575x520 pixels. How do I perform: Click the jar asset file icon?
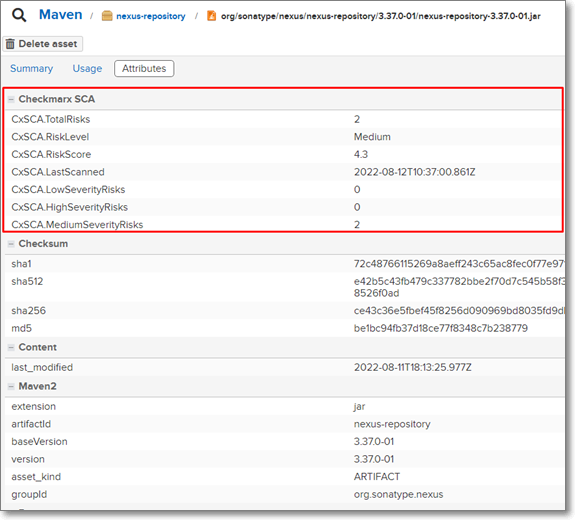point(211,16)
